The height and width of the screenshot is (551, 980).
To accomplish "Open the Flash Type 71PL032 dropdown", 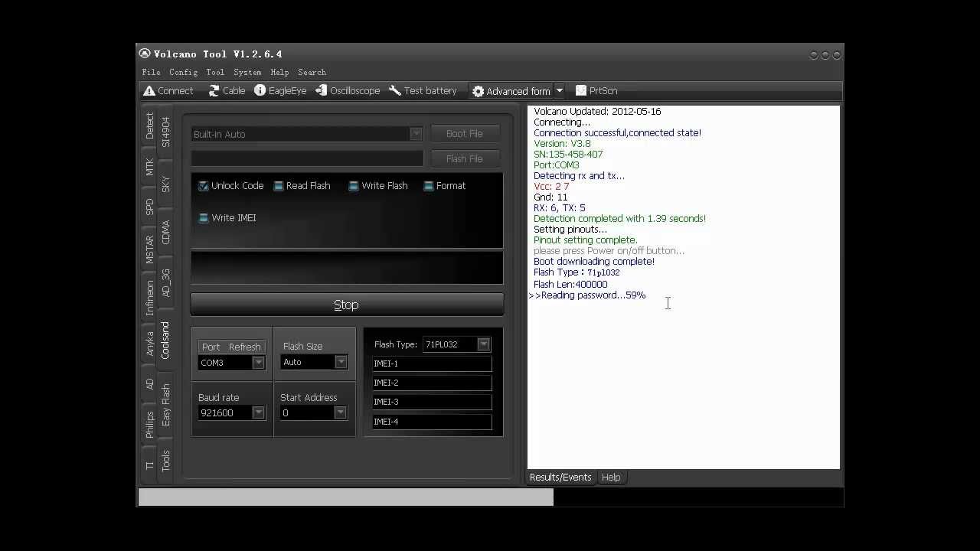I will point(484,344).
